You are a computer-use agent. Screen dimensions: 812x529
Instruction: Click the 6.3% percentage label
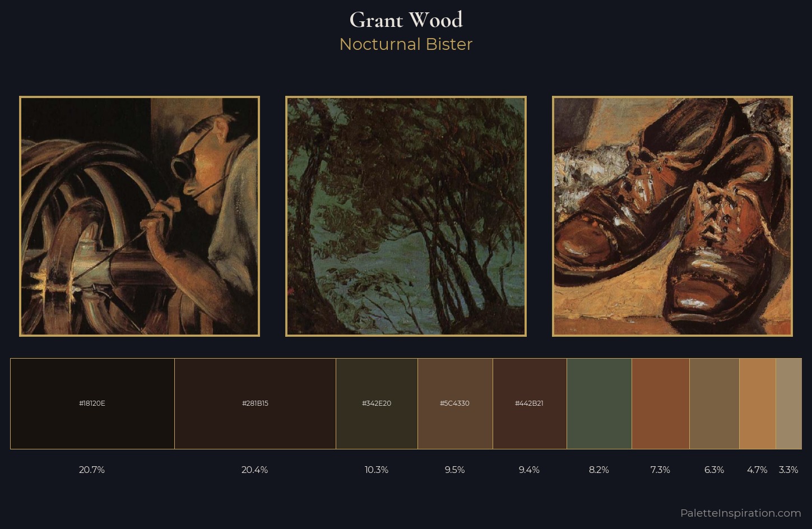tap(714, 470)
